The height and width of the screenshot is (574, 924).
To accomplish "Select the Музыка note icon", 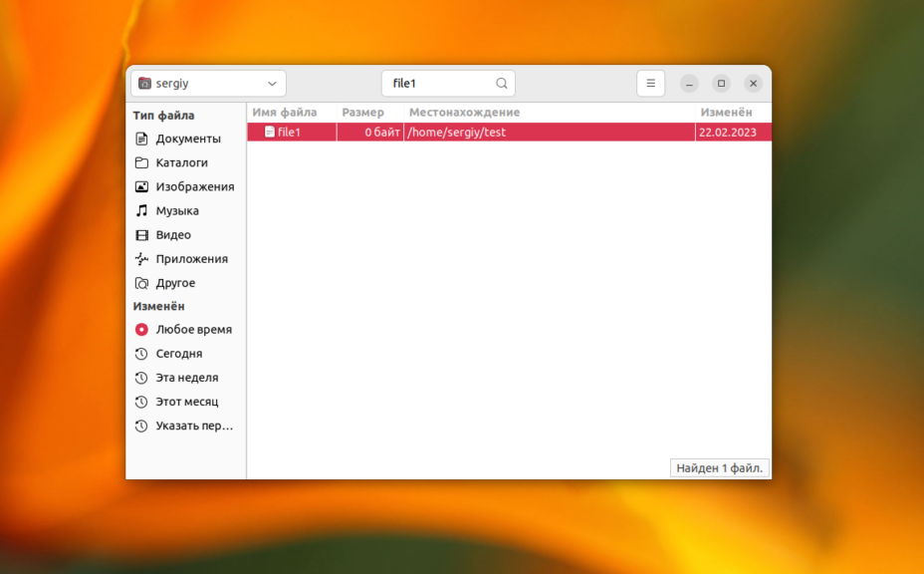I will (141, 210).
